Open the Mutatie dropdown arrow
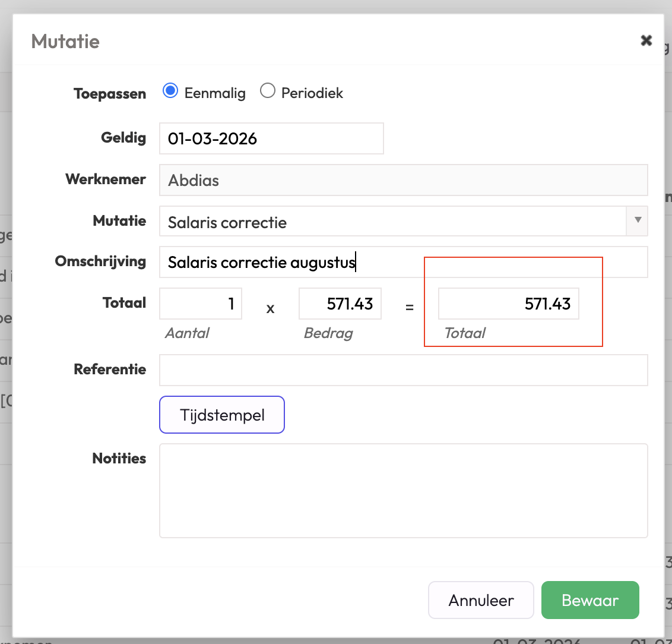Screen dimensions: 672x644 click(x=638, y=221)
